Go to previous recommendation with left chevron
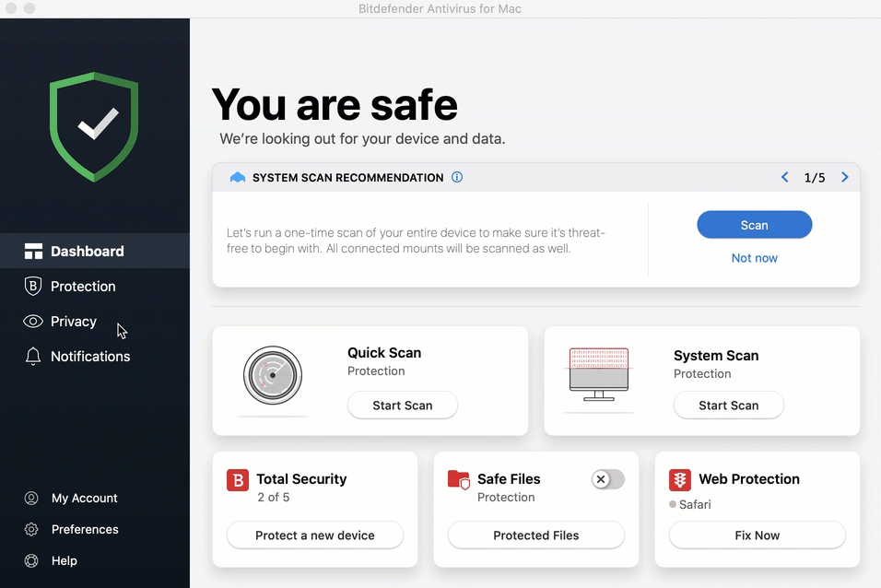 (x=785, y=178)
